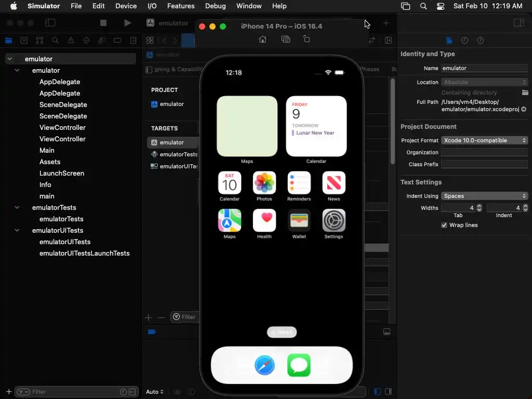
Task: Open the Wallet app icon
Action: coord(299,220)
